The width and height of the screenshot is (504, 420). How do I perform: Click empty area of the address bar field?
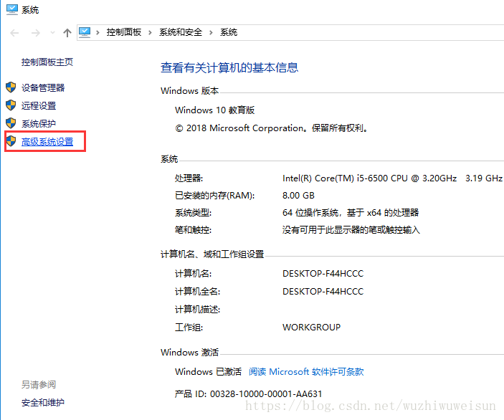coord(370,32)
